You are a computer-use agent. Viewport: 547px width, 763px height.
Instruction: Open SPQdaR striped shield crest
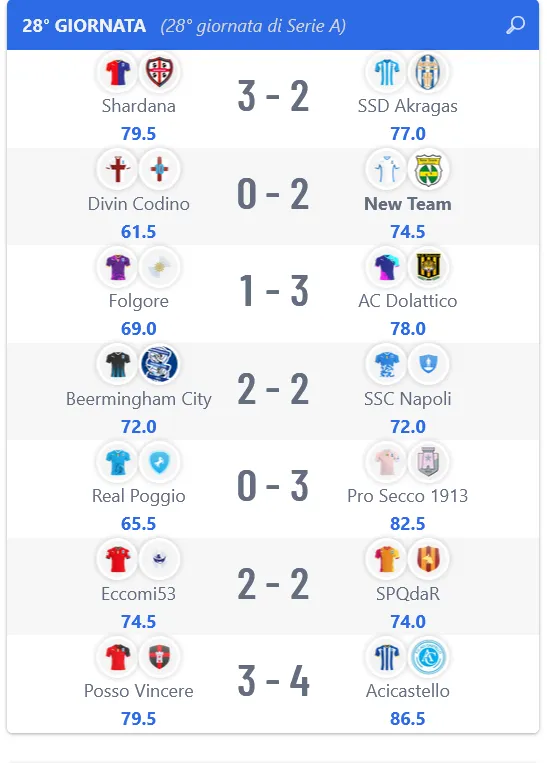(x=428, y=559)
